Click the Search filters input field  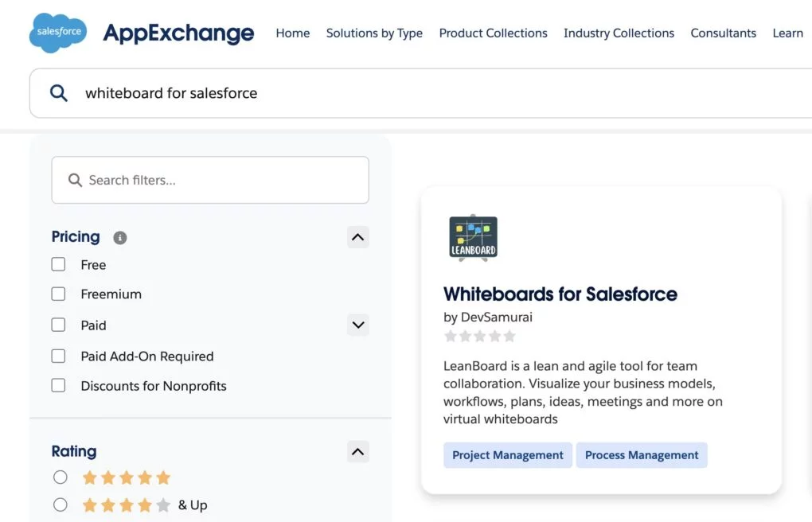pyautogui.click(x=210, y=180)
